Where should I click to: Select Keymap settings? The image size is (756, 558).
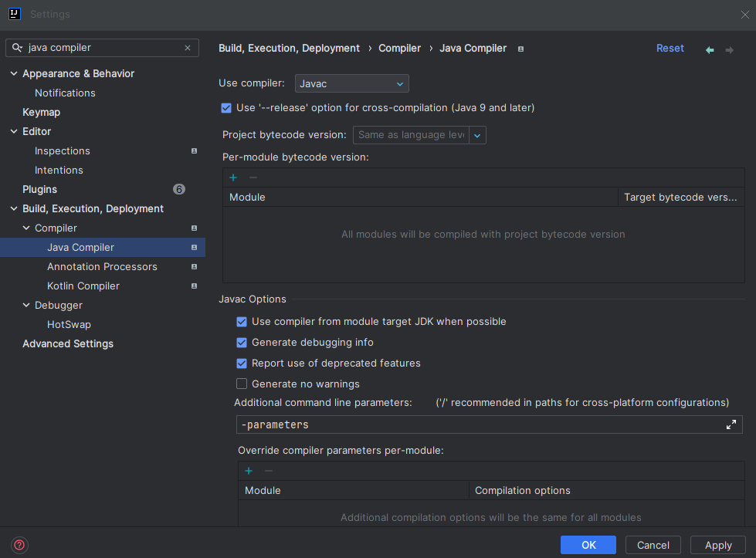pyautogui.click(x=42, y=112)
